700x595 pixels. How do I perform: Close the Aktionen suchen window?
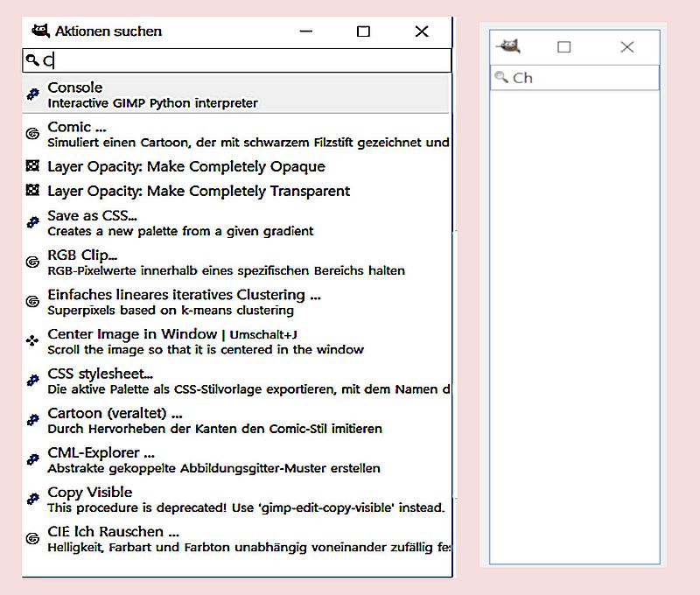pos(422,31)
